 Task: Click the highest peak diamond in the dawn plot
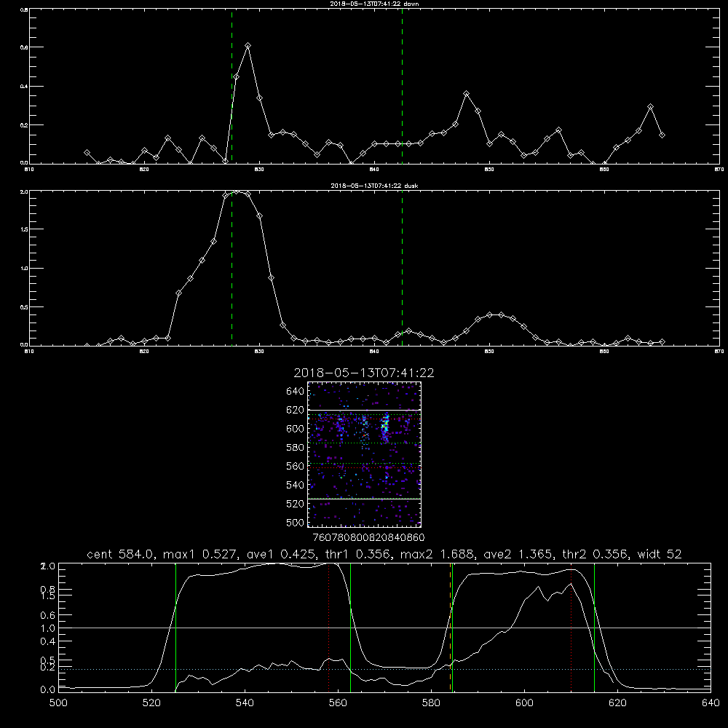click(248, 45)
